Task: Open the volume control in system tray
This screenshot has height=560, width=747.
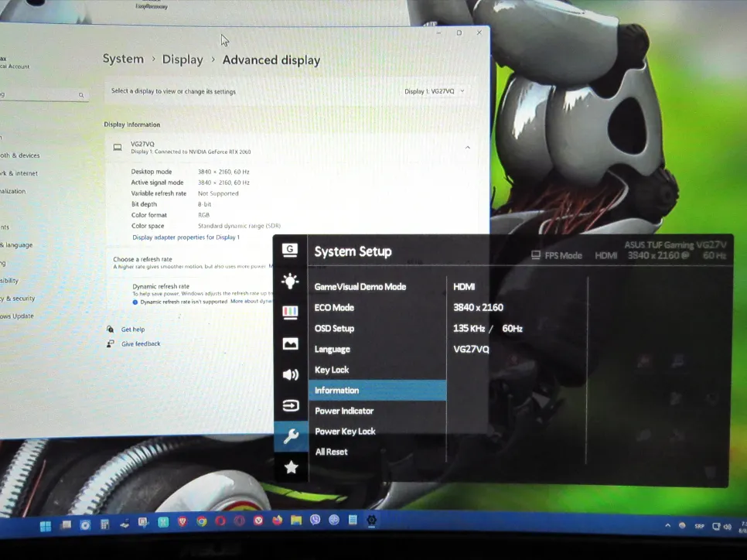Action: [x=728, y=527]
